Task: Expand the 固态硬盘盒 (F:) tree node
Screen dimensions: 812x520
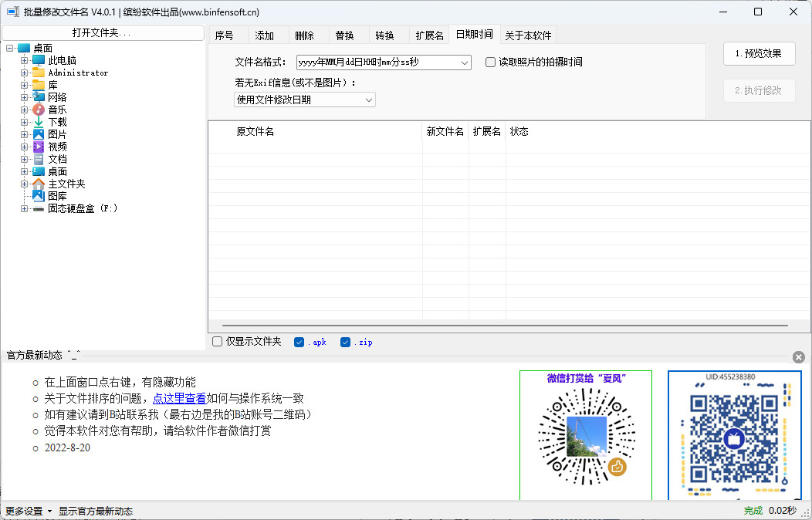Action: tap(25, 208)
